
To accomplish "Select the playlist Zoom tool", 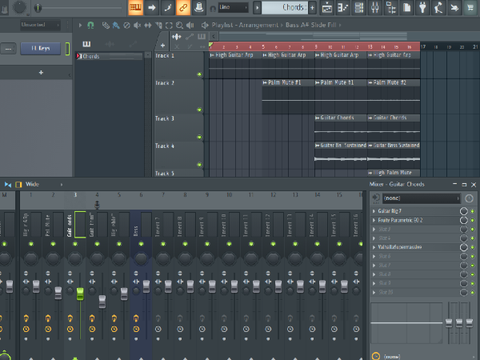I will [x=180, y=25].
